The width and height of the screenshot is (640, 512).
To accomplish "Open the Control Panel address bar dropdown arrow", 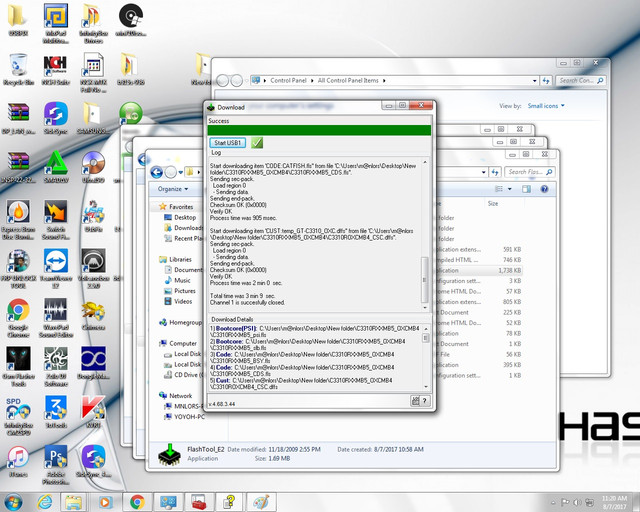I will coord(535,81).
